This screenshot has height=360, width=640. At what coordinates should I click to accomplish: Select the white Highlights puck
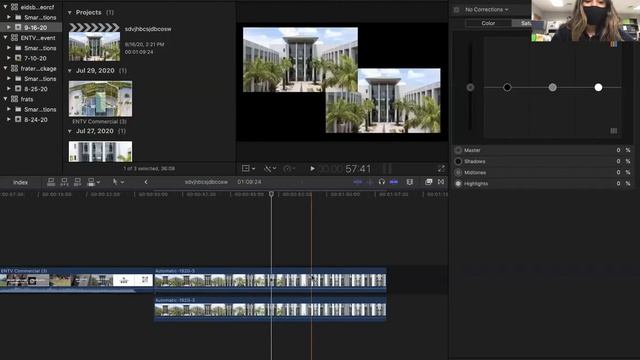pyautogui.click(x=598, y=87)
